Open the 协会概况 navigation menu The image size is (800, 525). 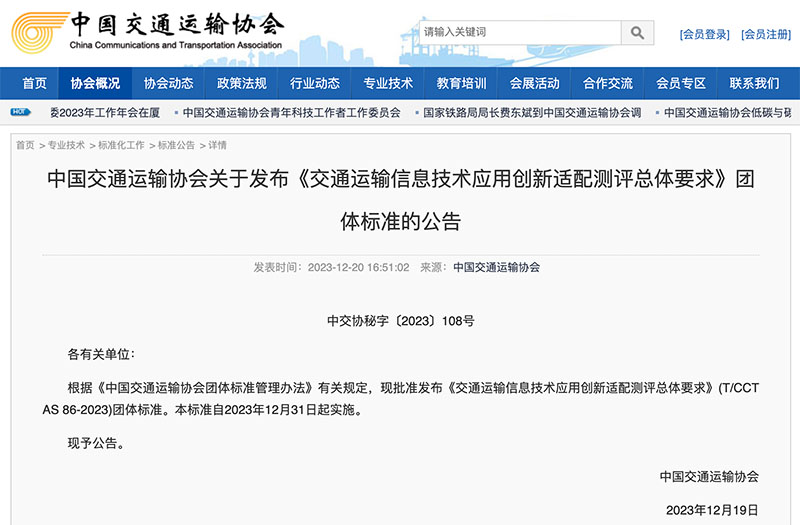tap(95, 83)
